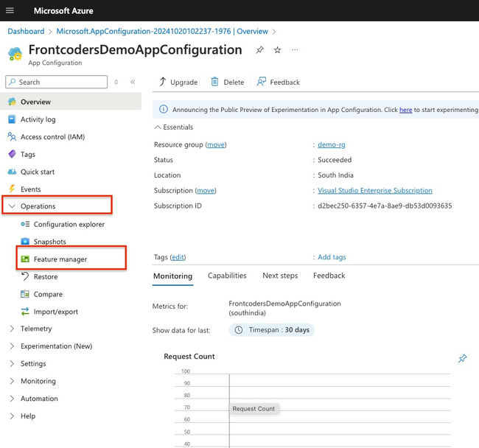Click the Upgrade button
This screenshot has height=448, width=479.
(x=178, y=82)
